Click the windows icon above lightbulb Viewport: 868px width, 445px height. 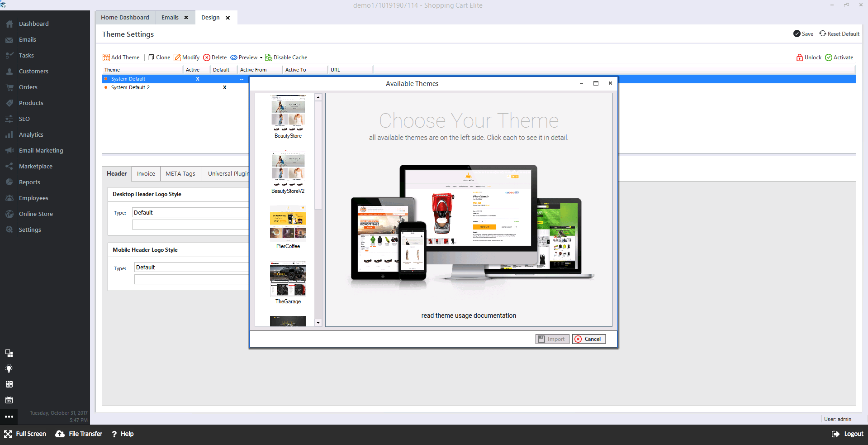click(x=9, y=353)
